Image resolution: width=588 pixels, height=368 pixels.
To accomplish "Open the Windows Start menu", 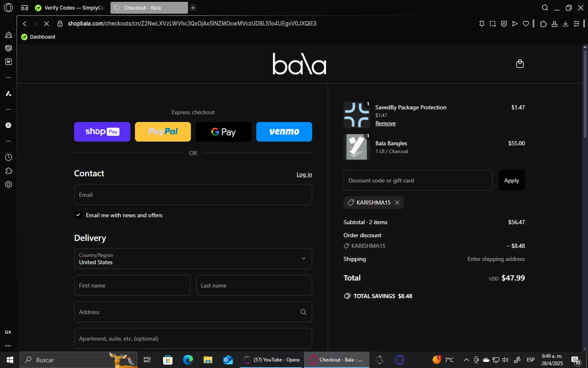I will (10, 360).
